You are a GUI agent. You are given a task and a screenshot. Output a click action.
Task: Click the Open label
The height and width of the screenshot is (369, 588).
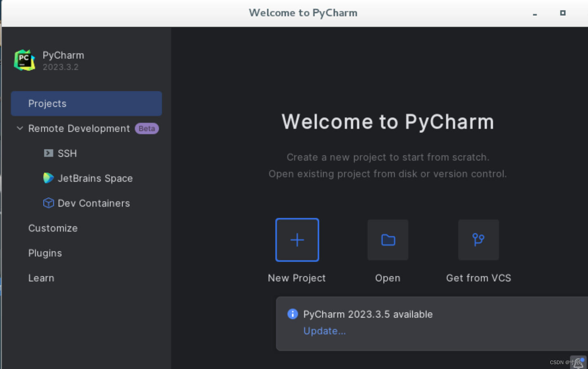(388, 278)
